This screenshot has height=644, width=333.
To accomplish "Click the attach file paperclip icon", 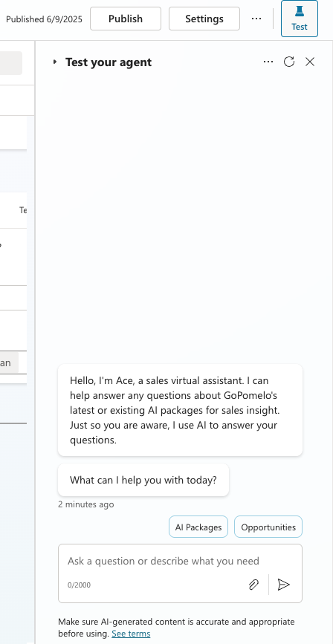I will [x=253, y=585].
